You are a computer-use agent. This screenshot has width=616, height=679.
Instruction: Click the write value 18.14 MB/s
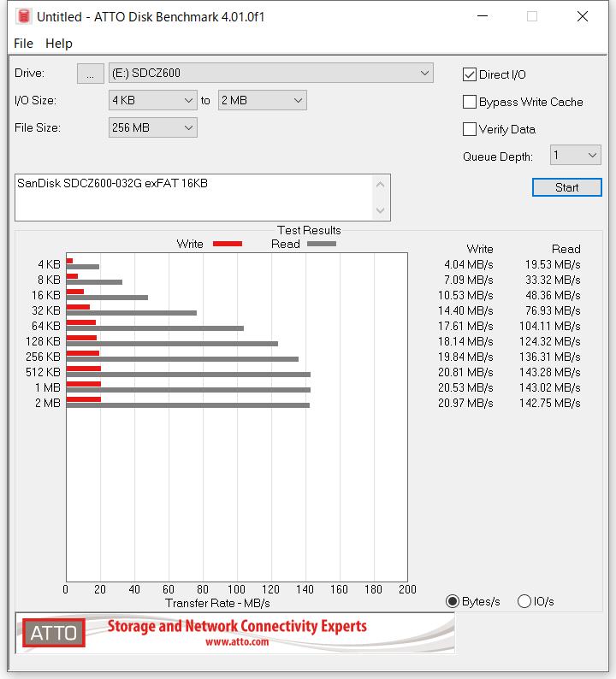coord(465,342)
